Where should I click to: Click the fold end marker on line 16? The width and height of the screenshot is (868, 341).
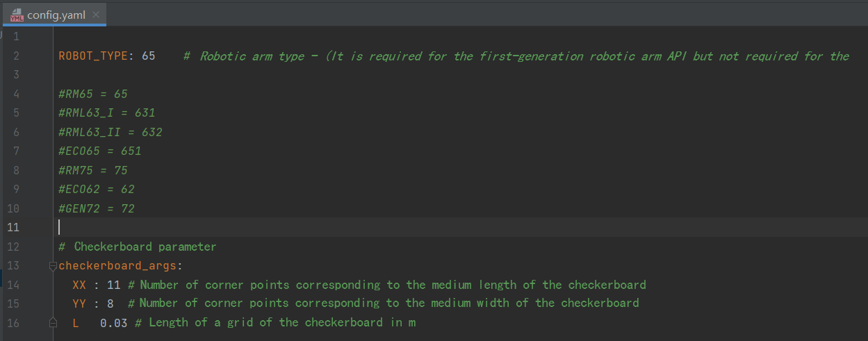click(x=53, y=323)
